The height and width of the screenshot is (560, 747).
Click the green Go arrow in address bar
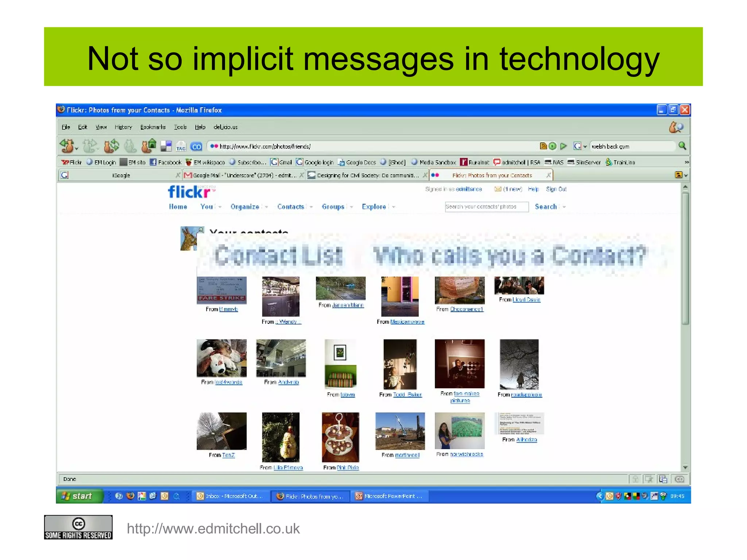(x=564, y=146)
